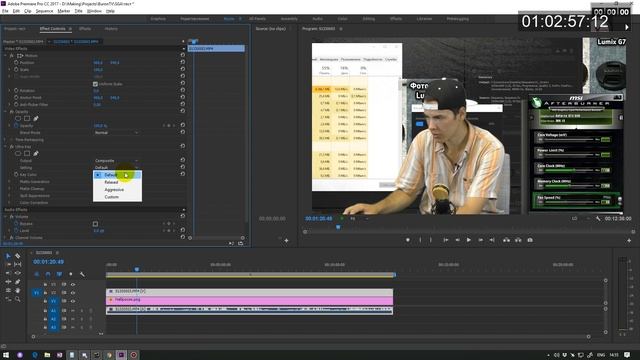
Task: Click the Lift button in Program monitor
Action: click(506, 240)
